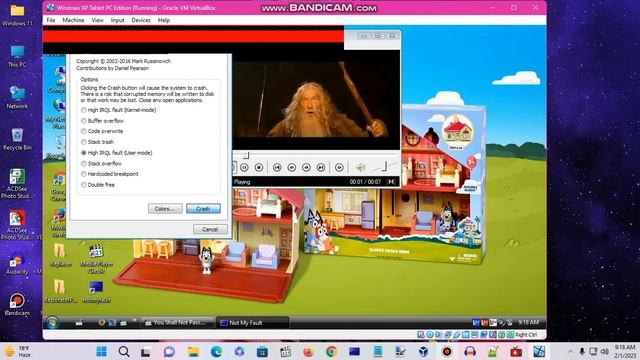Open the notmyfault desktop icon in VM
This screenshot has width=640, height=360.
pyautogui.click(x=96, y=291)
